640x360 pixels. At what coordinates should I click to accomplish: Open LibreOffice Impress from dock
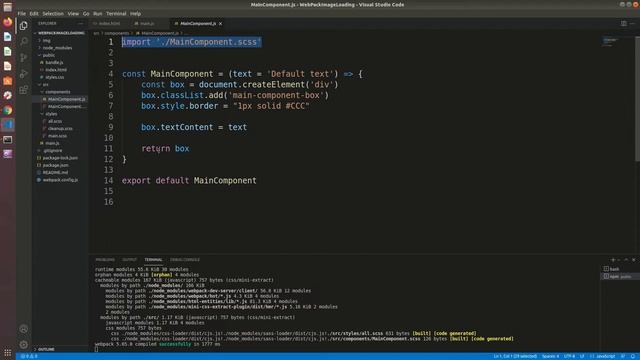[x=8, y=66]
